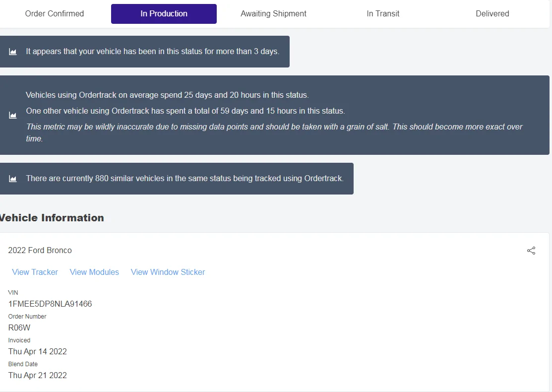Click chart icon beside average time statistics
The height and width of the screenshot is (392, 552).
tap(13, 115)
